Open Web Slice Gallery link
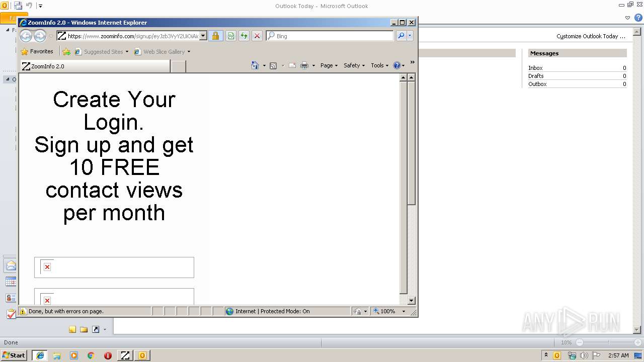644x362 pixels. (x=162, y=51)
